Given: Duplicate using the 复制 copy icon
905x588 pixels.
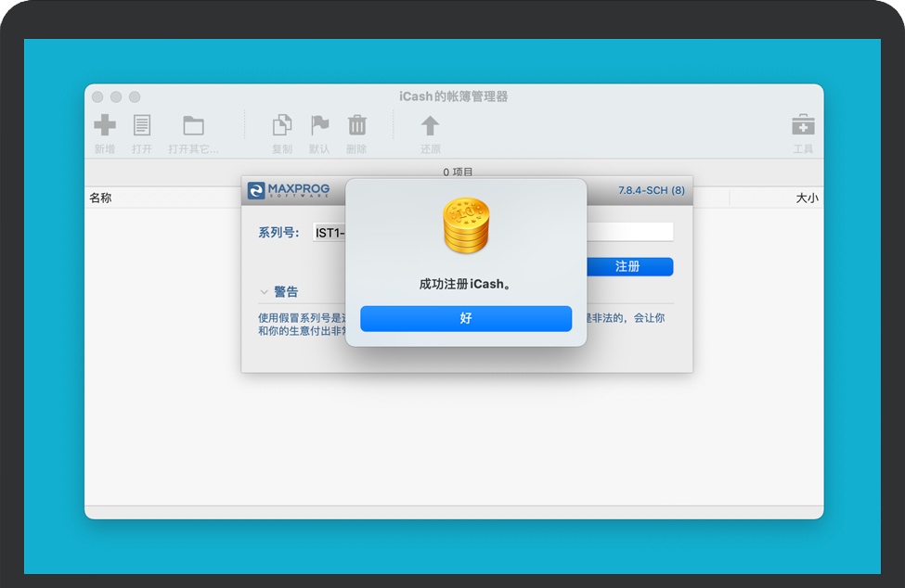Looking at the screenshot, I should [x=281, y=124].
